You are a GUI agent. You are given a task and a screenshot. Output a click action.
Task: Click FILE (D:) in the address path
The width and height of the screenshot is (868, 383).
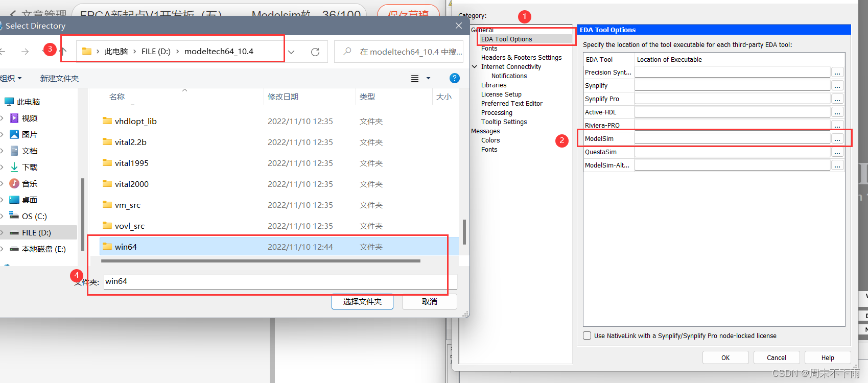156,52
